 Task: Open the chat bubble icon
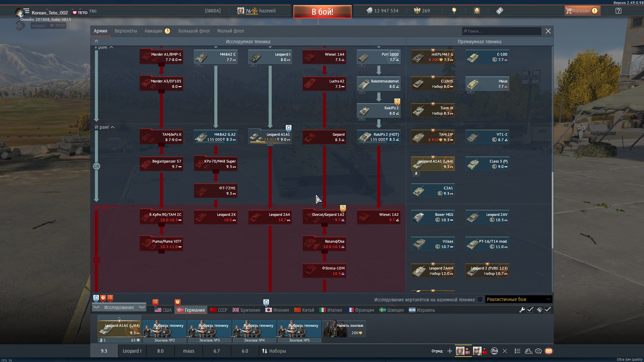(538, 351)
